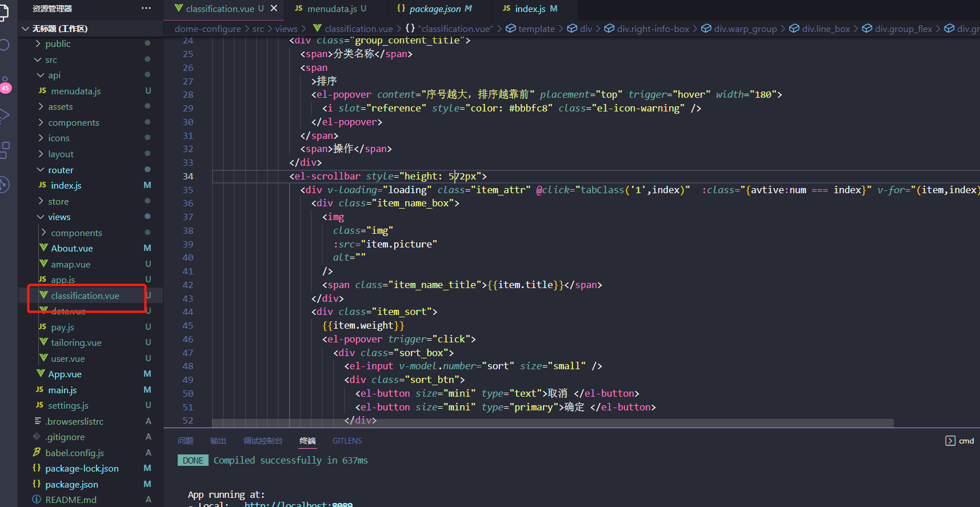Image resolution: width=980 pixels, height=507 pixels.
Task: Click the Vue icon beside About.vue
Action: (43, 247)
